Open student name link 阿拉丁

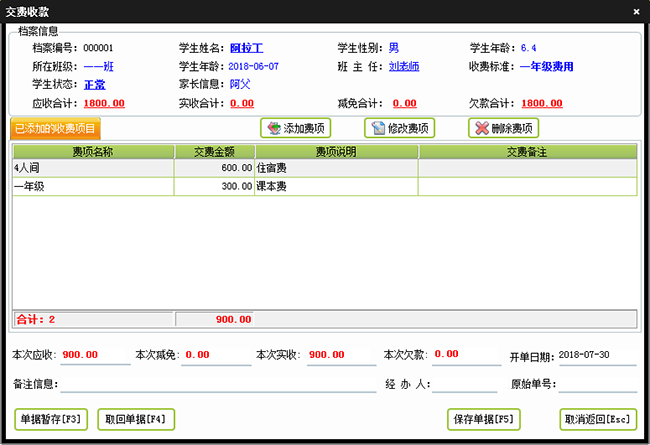(x=247, y=48)
